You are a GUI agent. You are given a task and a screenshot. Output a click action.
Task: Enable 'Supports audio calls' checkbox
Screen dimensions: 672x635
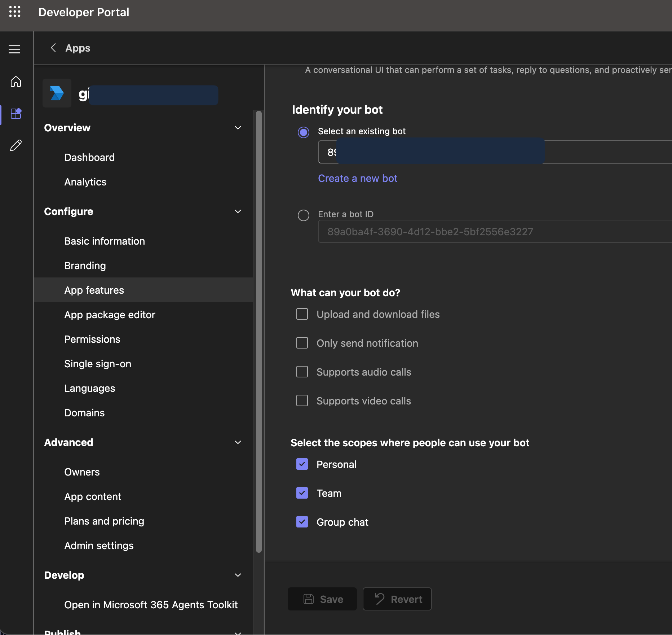tap(302, 372)
